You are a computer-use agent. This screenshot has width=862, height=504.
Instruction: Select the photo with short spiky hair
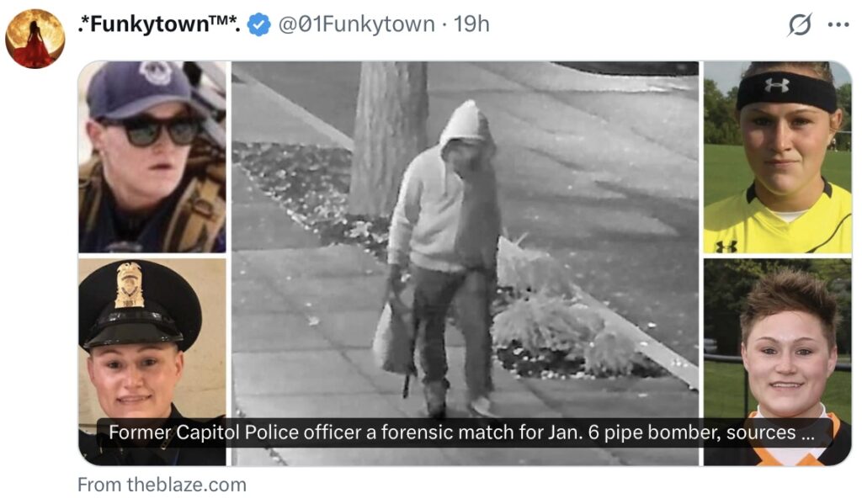click(777, 362)
